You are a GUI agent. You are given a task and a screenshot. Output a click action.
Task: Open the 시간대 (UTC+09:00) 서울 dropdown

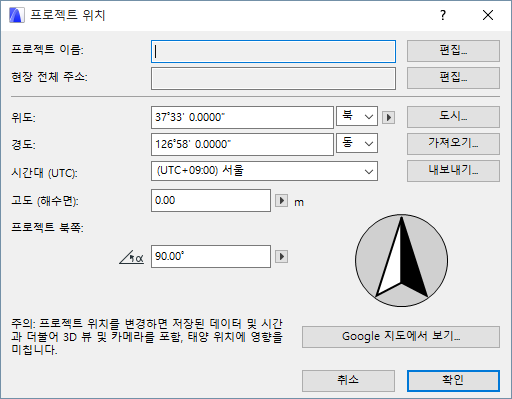click(264, 171)
